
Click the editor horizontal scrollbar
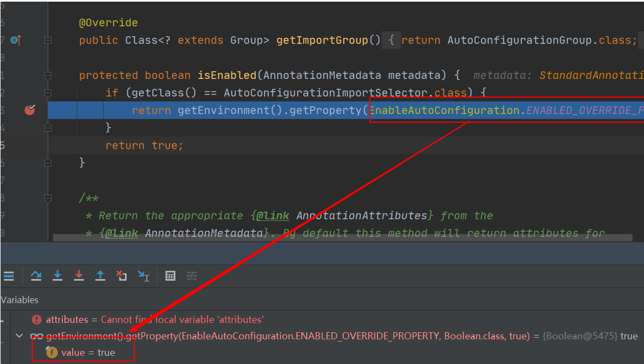pos(343,237)
